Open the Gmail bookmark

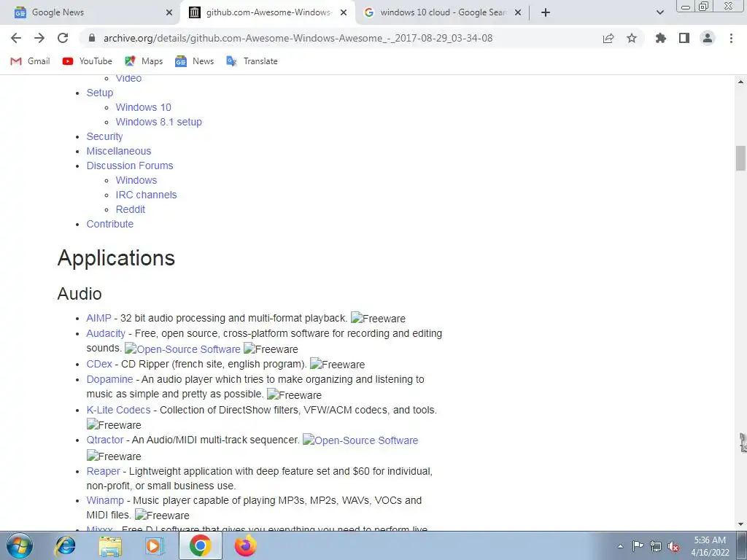click(30, 61)
